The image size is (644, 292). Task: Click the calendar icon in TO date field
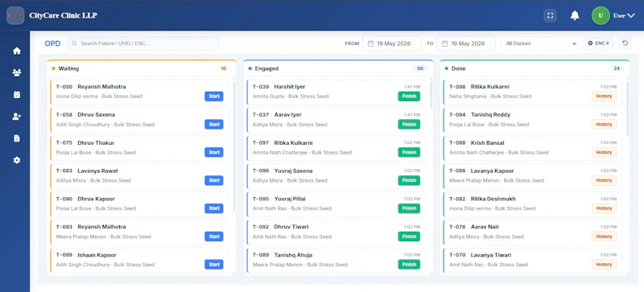444,43
